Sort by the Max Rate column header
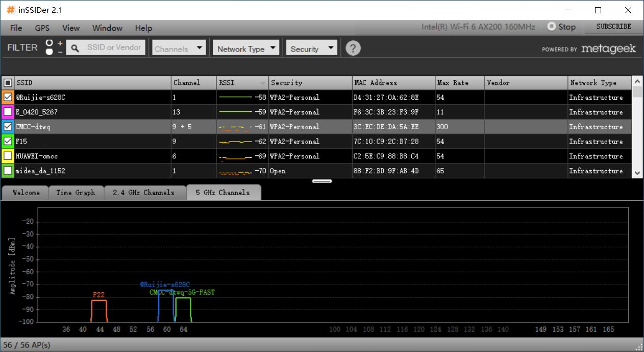The height and width of the screenshot is (352, 644). click(x=459, y=83)
